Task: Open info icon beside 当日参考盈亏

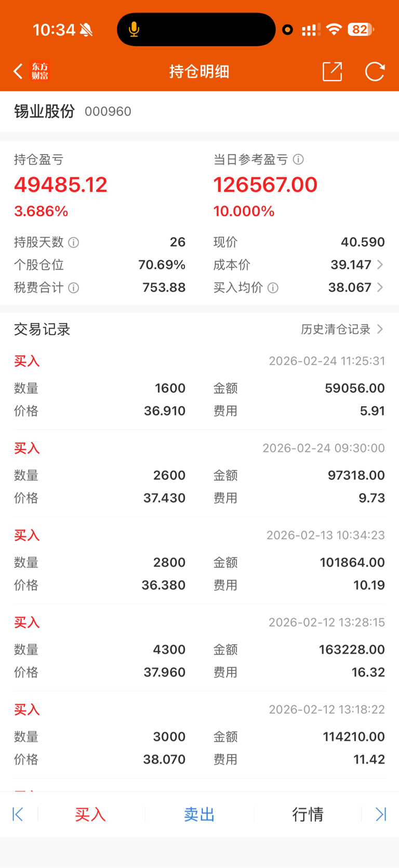Action: (x=298, y=160)
